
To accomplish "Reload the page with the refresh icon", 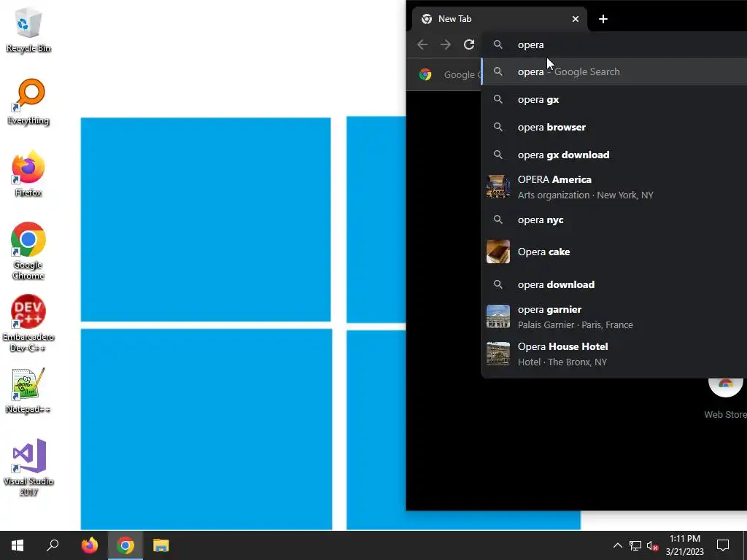I will pyautogui.click(x=469, y=44).
